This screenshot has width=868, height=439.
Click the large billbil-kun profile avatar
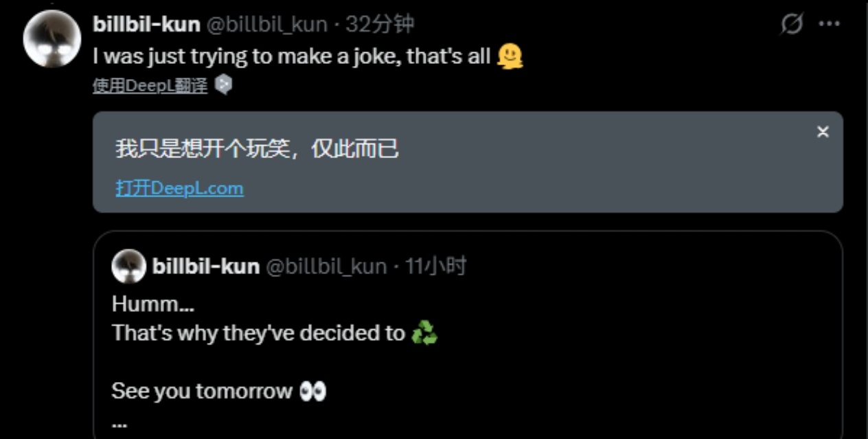(52, 38)
